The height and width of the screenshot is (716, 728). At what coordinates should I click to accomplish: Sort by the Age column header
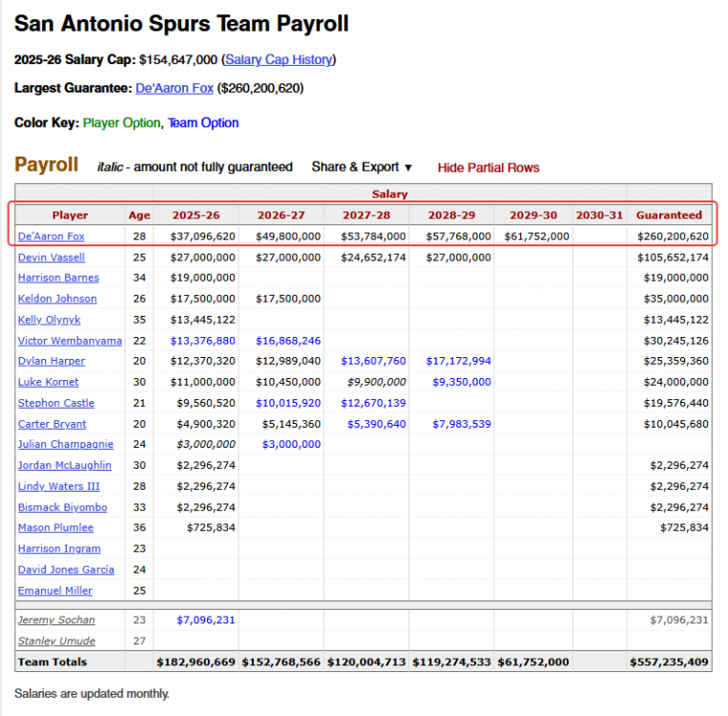click(x=139, y=215)
